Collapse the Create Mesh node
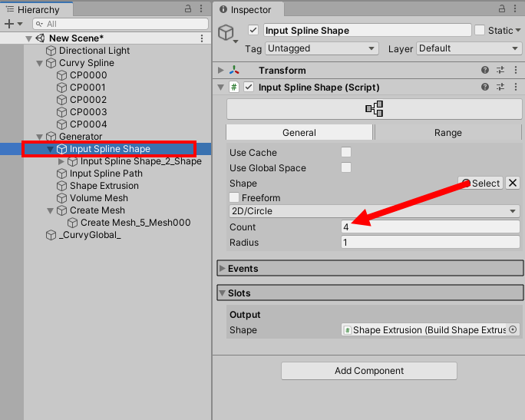 [x=50, y=210]
